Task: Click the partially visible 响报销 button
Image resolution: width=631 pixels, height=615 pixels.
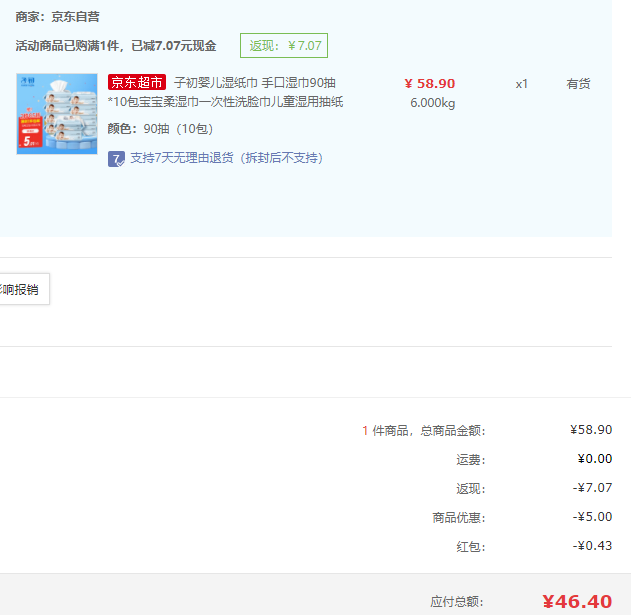Action: tap(24, 289)
